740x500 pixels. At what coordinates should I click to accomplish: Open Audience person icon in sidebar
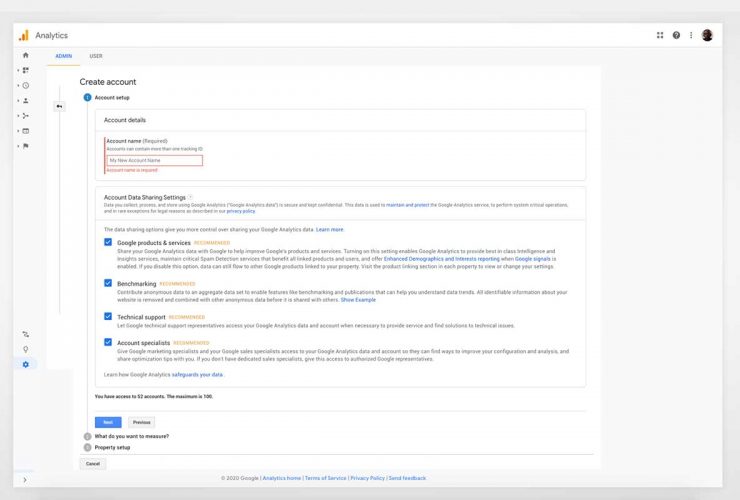coord(25,101)
